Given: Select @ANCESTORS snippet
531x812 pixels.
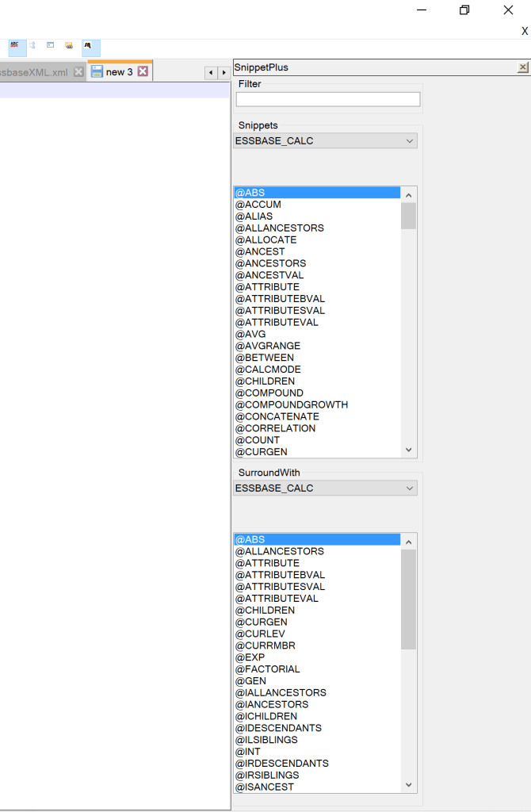Looking at the screenshot, I should pyautogui.click(x=317, y=263).
